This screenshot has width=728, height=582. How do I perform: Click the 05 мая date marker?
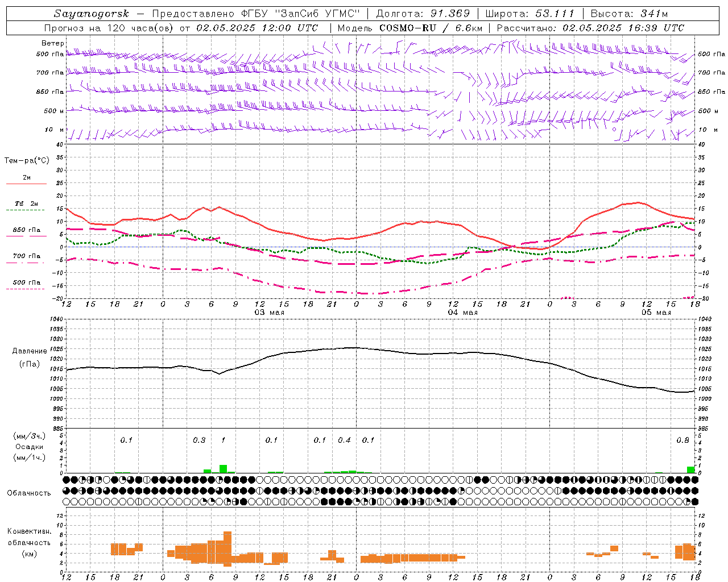pos(656,313)
